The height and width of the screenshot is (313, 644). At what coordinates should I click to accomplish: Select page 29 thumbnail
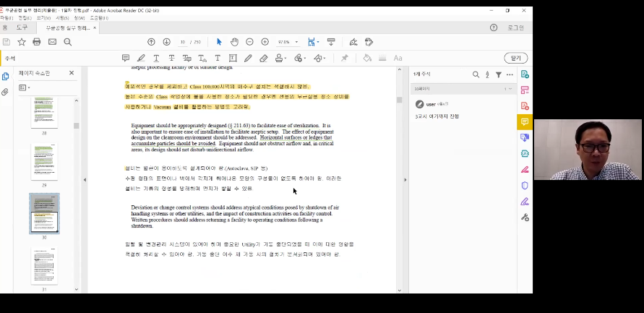[x=44, y=162]
